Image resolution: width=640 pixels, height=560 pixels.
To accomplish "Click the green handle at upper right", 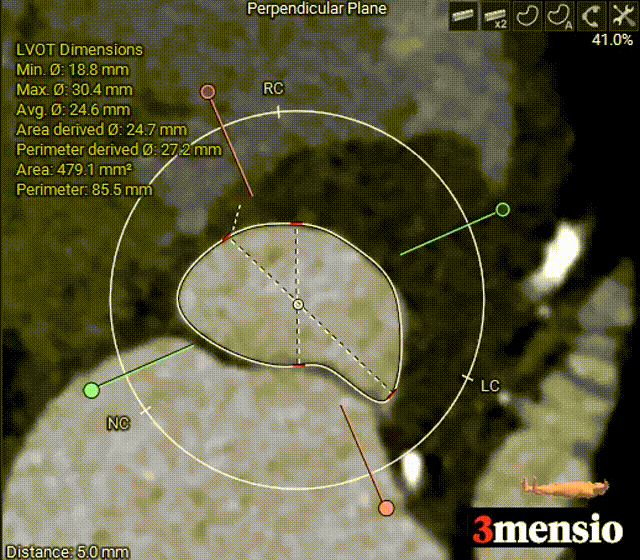I will [x=503, y=210].
